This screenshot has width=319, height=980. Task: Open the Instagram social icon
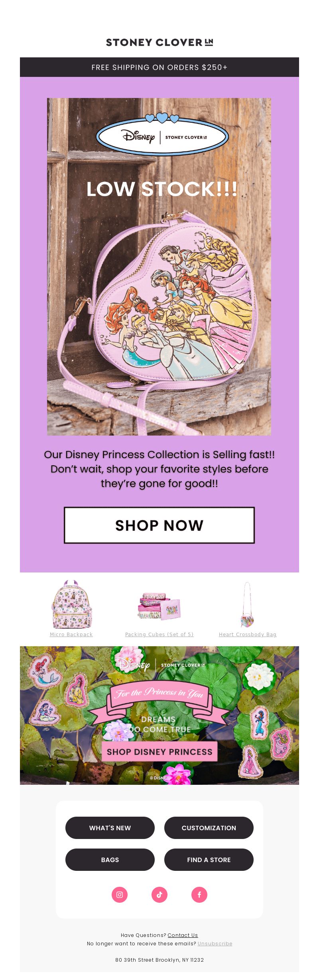coord(120,895)
